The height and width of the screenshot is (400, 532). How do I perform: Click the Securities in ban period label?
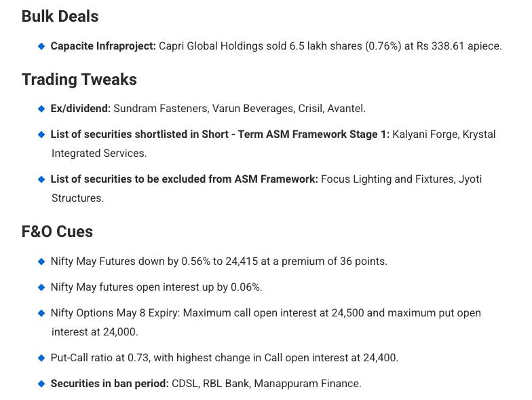pyautogui.click(x=110, y=384)
